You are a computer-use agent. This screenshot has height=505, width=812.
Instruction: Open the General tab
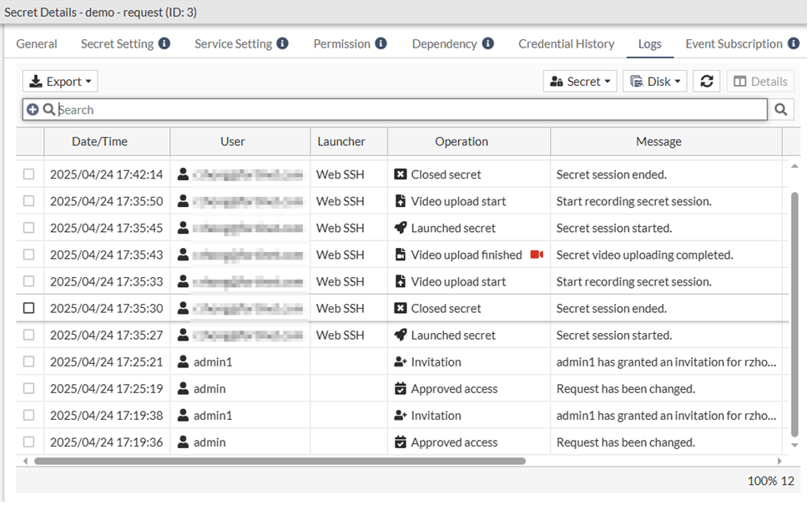[x=37, y=43]
